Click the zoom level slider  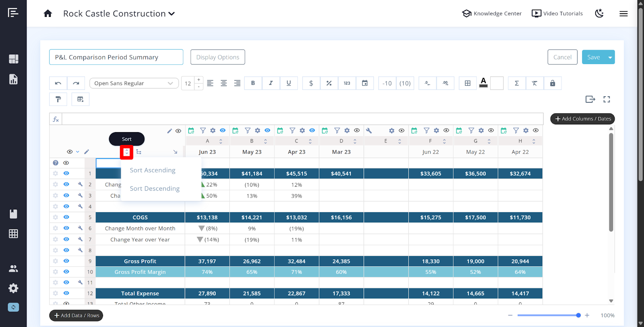coord(548,315)
